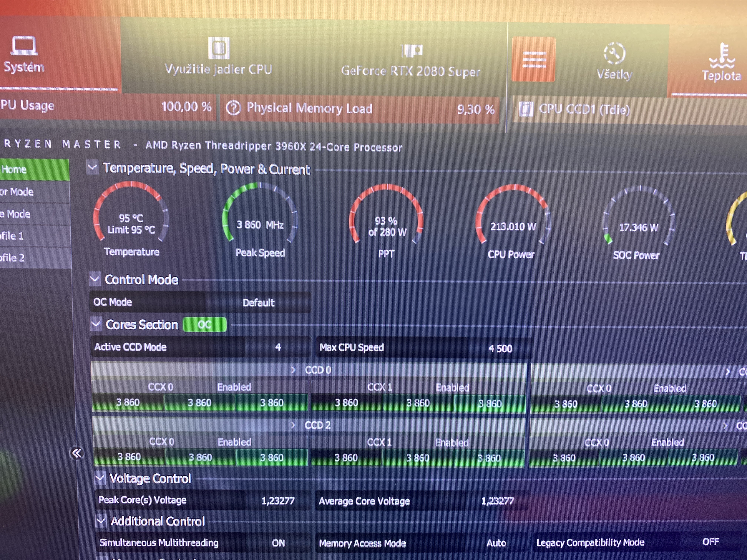Viewport: 747px width, 560px height.
Task: Click the first core bar in CCD 2 CCX 1
Action: tap(346, 458)
